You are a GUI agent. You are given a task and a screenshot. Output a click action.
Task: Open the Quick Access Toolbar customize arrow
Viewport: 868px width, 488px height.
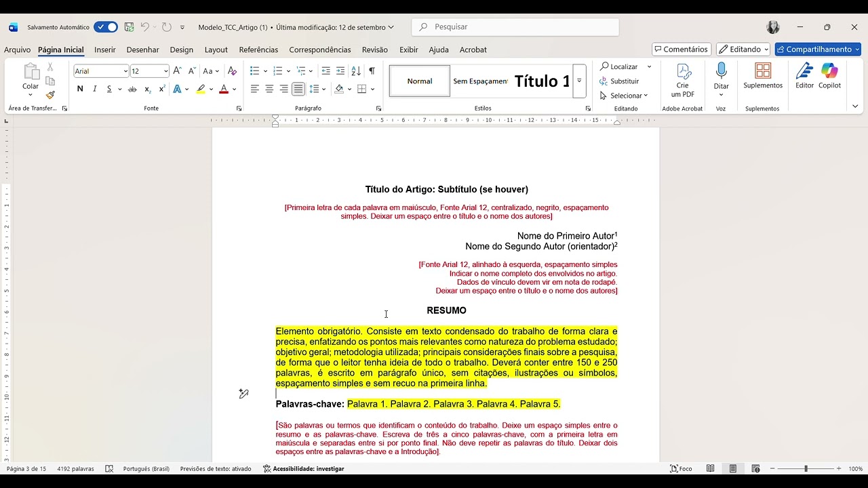click(x=182, y=27)
